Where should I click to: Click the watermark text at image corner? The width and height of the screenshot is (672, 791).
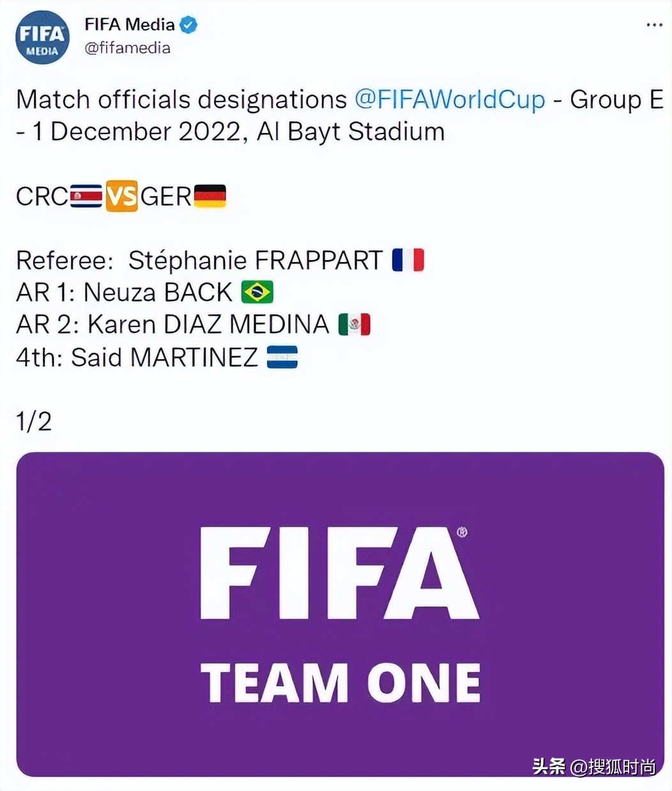click(594, 766)
